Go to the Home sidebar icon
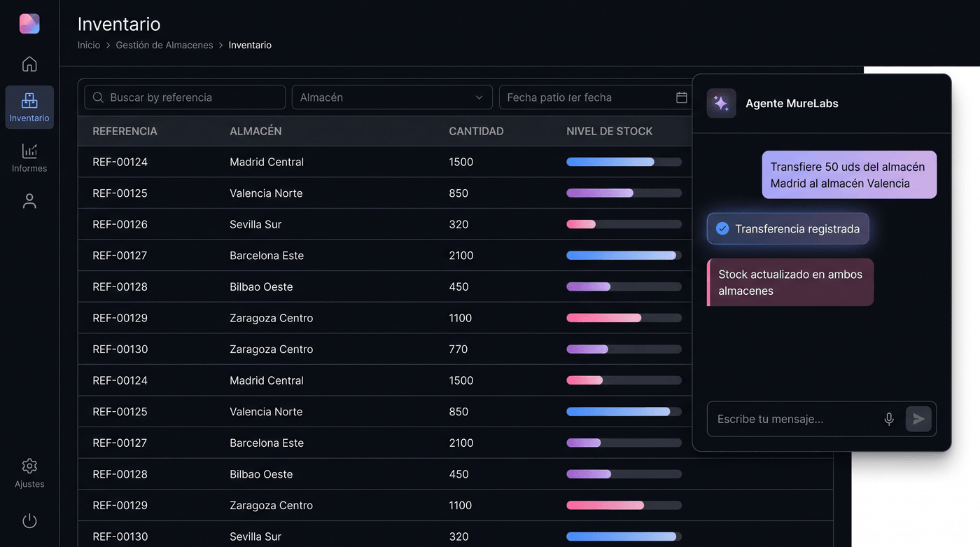Screen dimensions: 980x547 click(x=29, y=64)
